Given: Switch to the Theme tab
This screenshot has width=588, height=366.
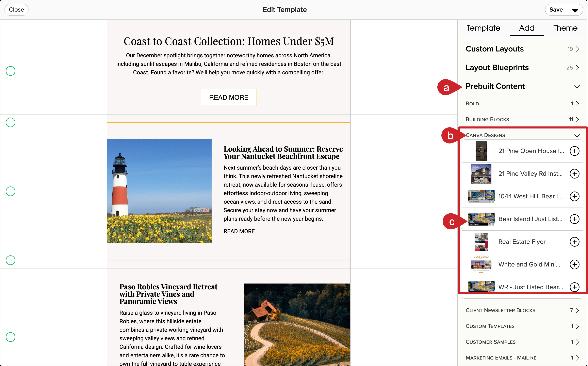Looking at the screenshot, I should (565, 28).
